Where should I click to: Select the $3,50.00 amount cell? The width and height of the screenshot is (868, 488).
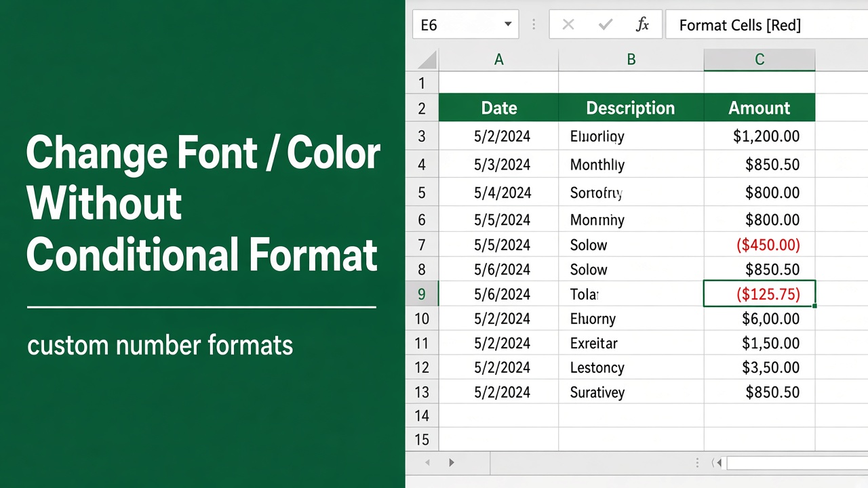(759, 367)
